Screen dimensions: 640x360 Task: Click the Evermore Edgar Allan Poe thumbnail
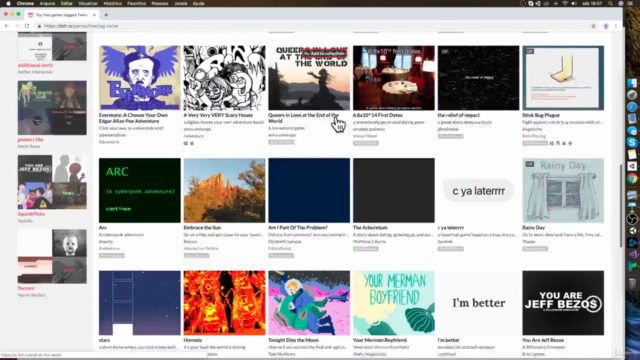pos(140,78)
